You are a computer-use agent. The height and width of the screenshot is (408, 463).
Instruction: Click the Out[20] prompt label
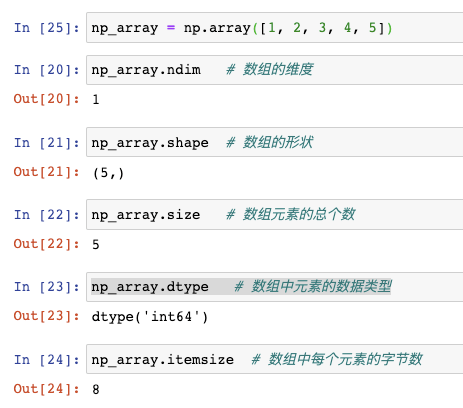tap(47, 99)
